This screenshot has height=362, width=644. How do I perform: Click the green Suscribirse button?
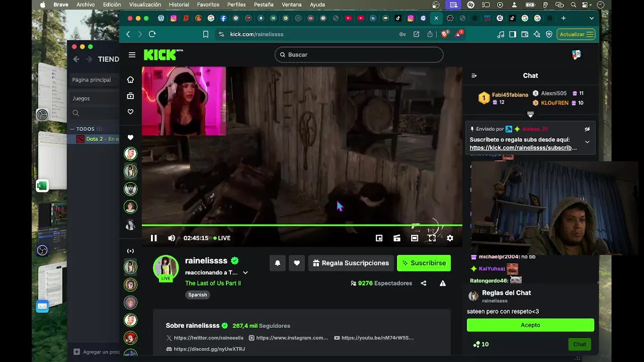[424, 263]
